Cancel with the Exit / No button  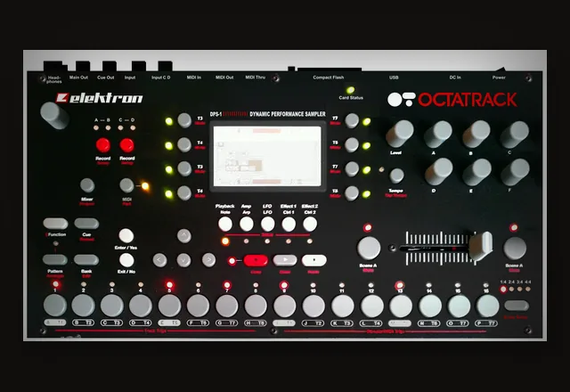[126, 260]
